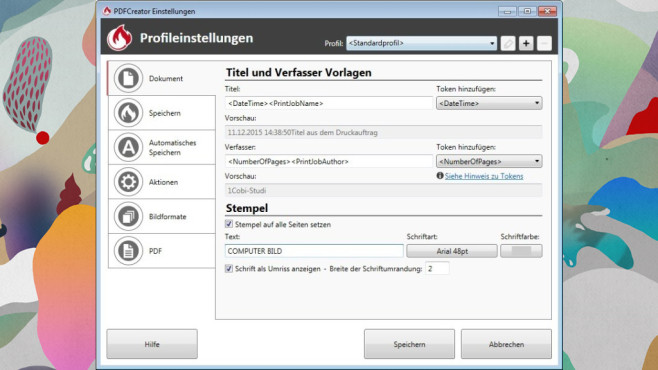Screen dimensions: 658x370
Task: Open the Aktionen tab
Action: click(162, 182)
